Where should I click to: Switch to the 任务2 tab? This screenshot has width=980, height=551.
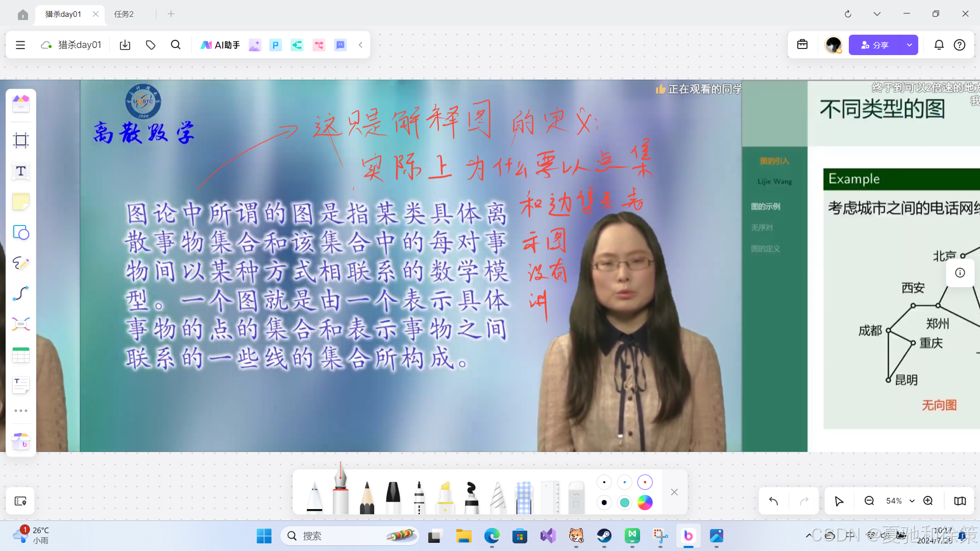(x=124, y=14)
